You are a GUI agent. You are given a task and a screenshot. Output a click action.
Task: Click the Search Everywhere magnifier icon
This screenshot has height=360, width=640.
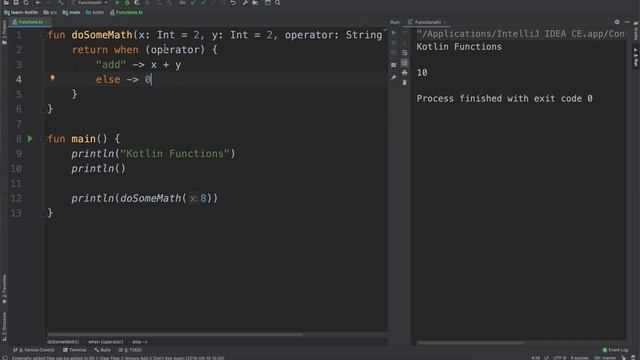(278, 2)
